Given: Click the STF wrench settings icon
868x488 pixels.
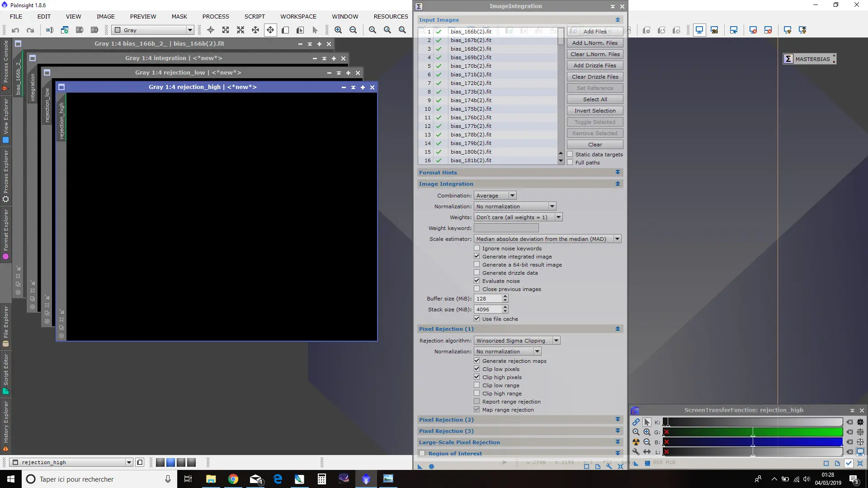Looking at the screenshot, I should [x=636, y=452].
